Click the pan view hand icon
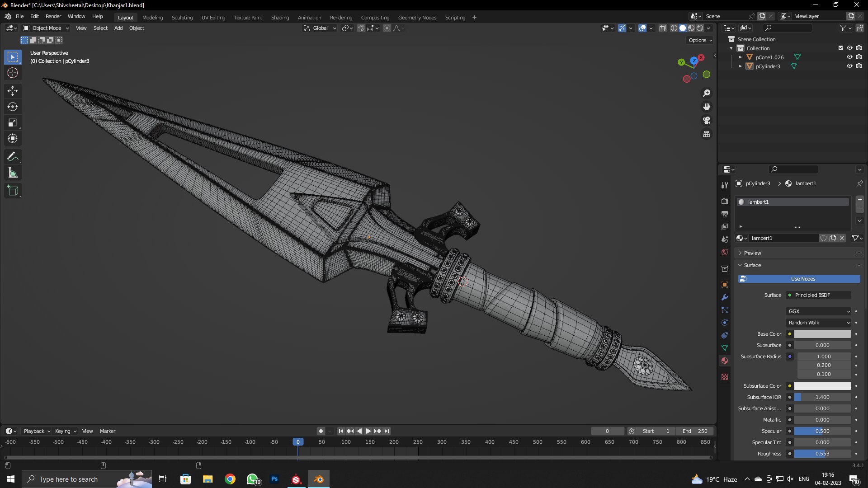The height and width of the screenshot is (488, 868). click(x=707, y=107)
